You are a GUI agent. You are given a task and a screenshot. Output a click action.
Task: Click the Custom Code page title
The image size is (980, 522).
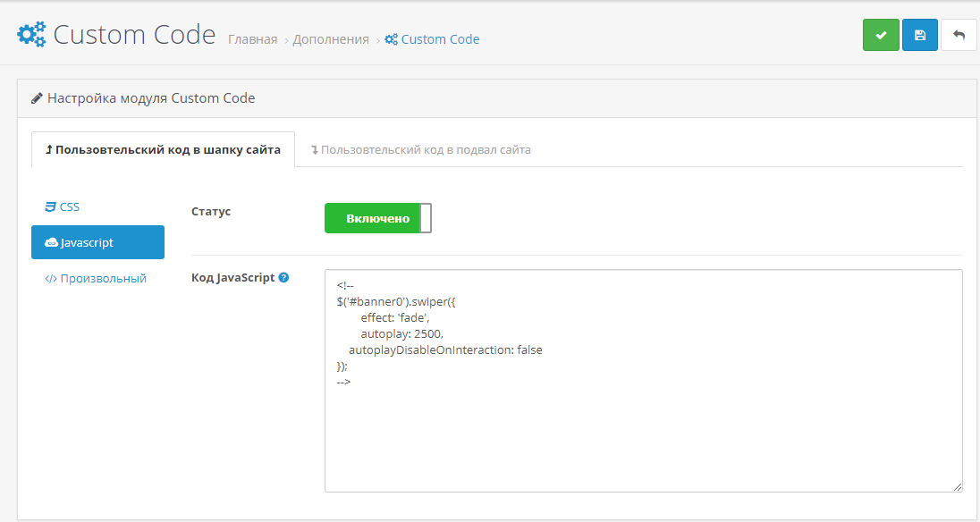tap(134, 35)
